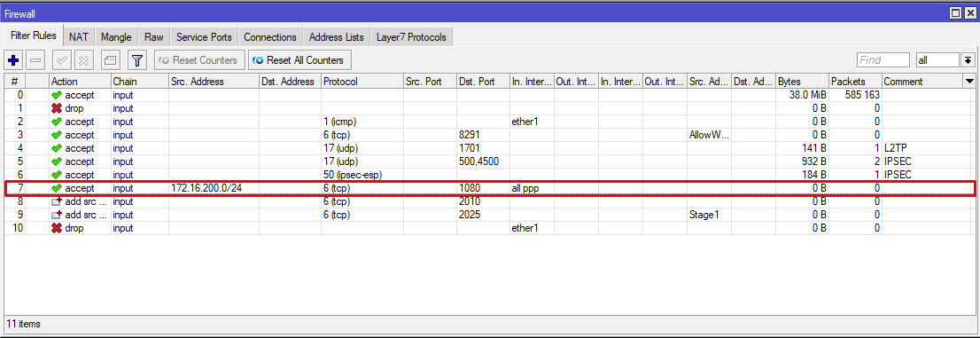Sort by the Bytes column header
The width and height of the screenshot is (980, 338).
(x=802, y=82)
